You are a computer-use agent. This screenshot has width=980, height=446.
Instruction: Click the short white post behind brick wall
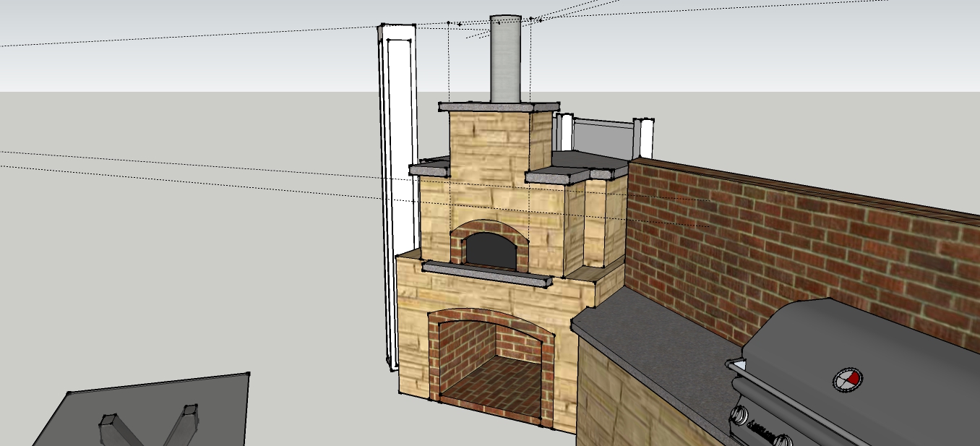tap(643, 137)
